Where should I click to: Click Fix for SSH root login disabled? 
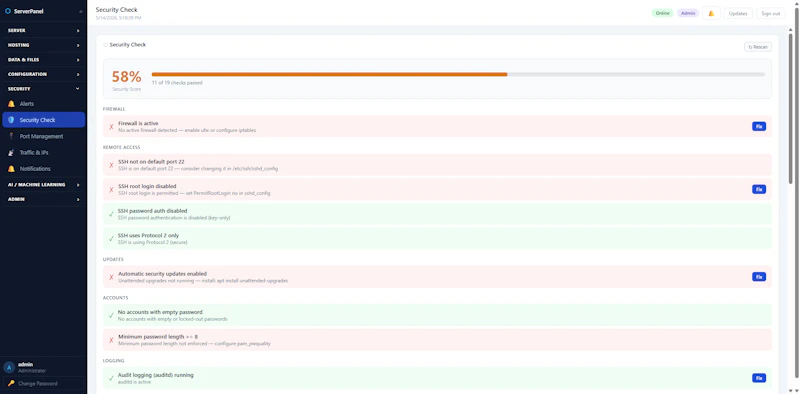click(759, 189)
